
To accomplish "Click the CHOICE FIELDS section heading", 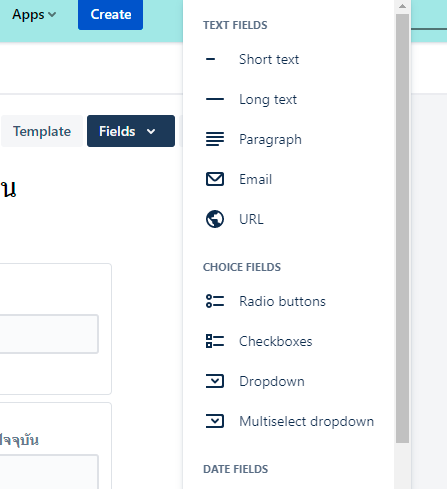I will click(242, 267).
